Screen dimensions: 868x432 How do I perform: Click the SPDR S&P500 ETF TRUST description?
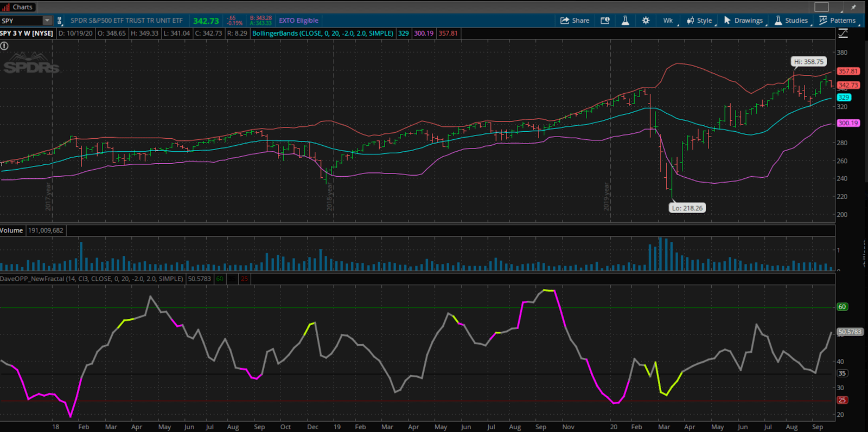tap(126, 21)
